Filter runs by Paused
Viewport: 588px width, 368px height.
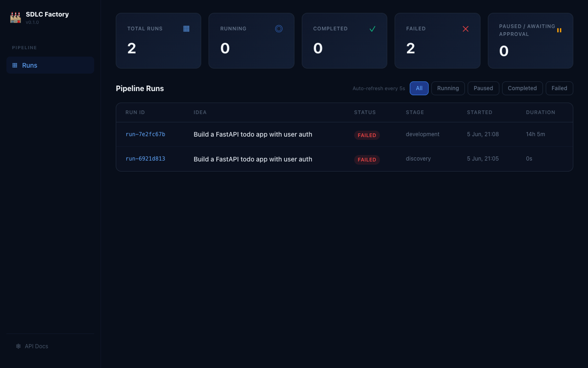click(483, 88)
